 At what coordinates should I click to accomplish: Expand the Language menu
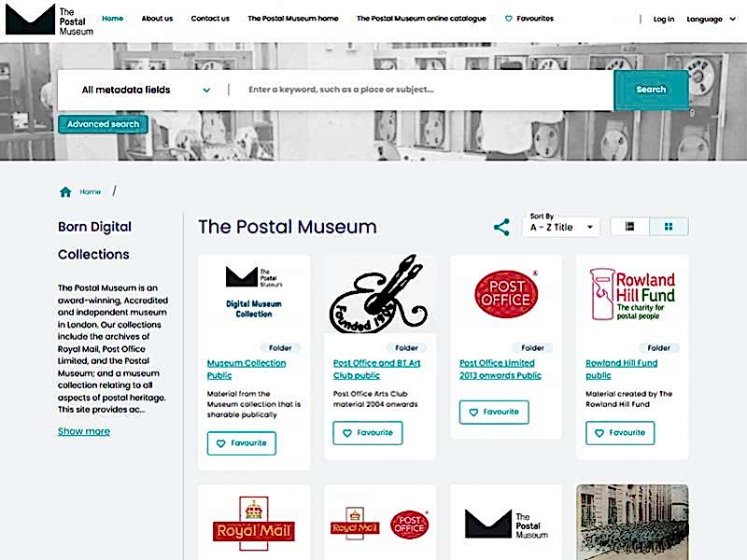pyautogui.click(x=711, y=19)
